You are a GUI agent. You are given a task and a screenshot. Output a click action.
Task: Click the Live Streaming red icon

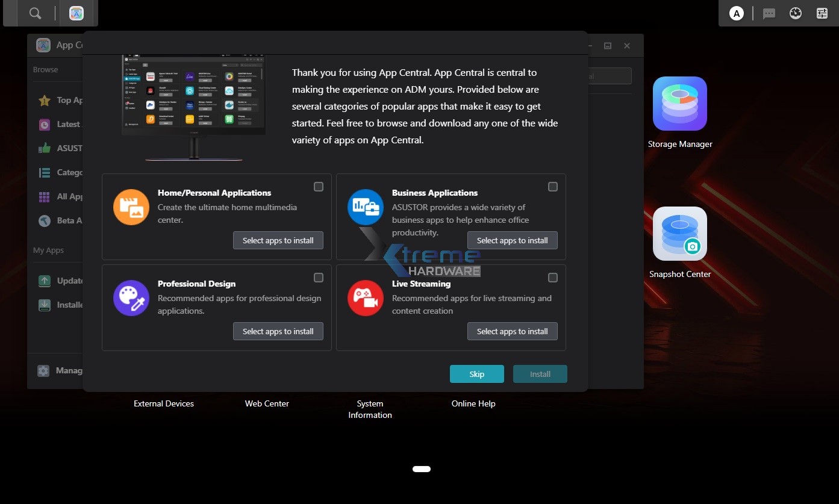click(x=366, y=298)
